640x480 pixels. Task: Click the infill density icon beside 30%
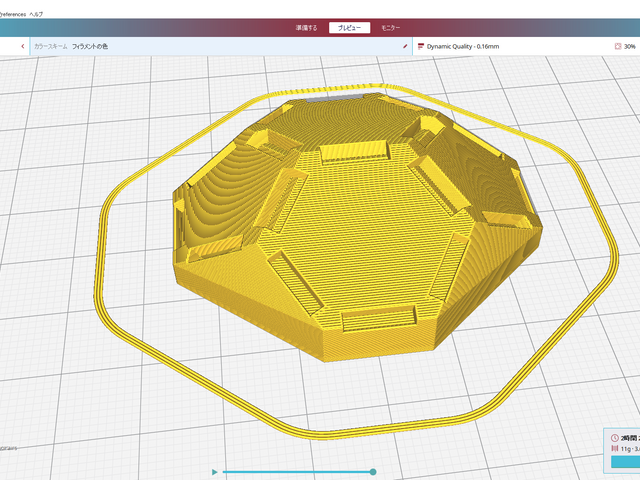click(x=616, y=46)
